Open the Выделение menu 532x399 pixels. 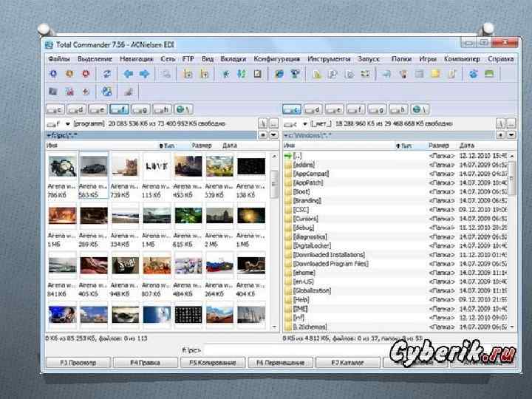click(95, 58)
